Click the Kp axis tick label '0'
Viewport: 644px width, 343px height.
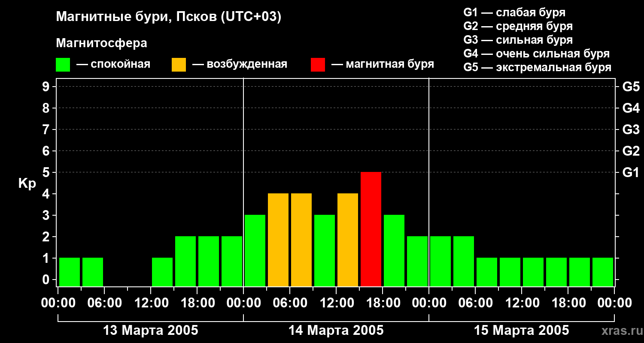pyautogui.click(x=47, y=280)
